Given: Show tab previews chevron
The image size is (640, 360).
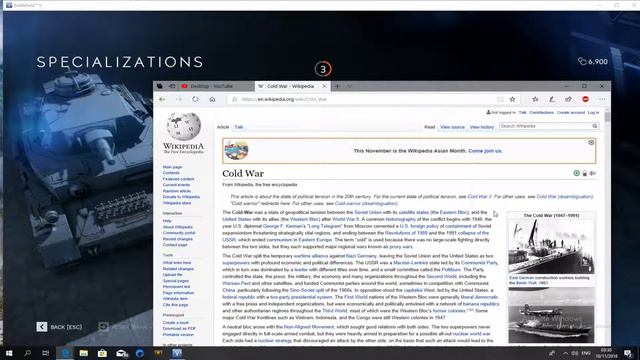Looking at the screenshot, I should 349,86.
